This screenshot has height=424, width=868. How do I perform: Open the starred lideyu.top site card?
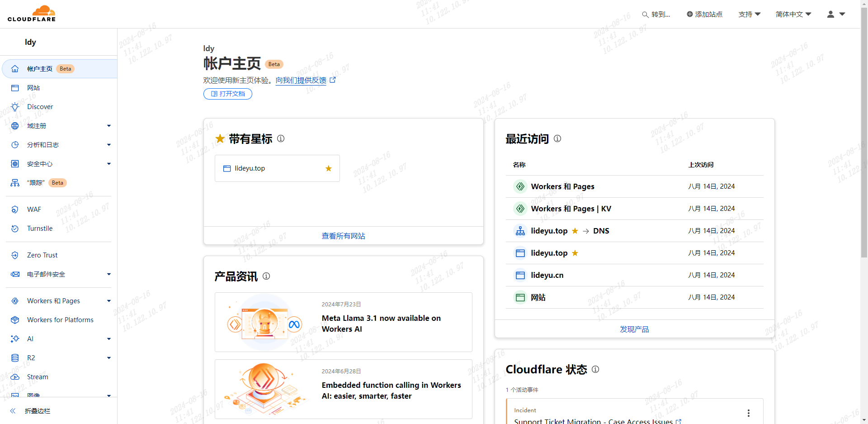click(277, 168)
